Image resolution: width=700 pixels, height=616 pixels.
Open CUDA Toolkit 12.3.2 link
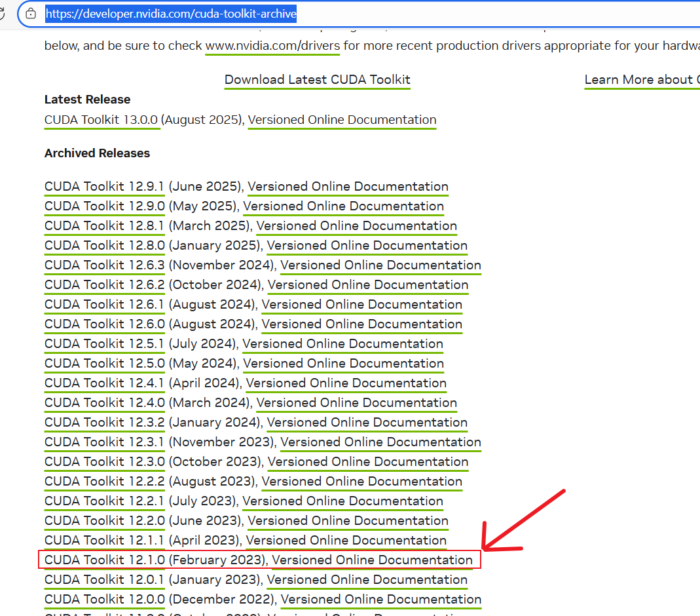click(105, 422)
